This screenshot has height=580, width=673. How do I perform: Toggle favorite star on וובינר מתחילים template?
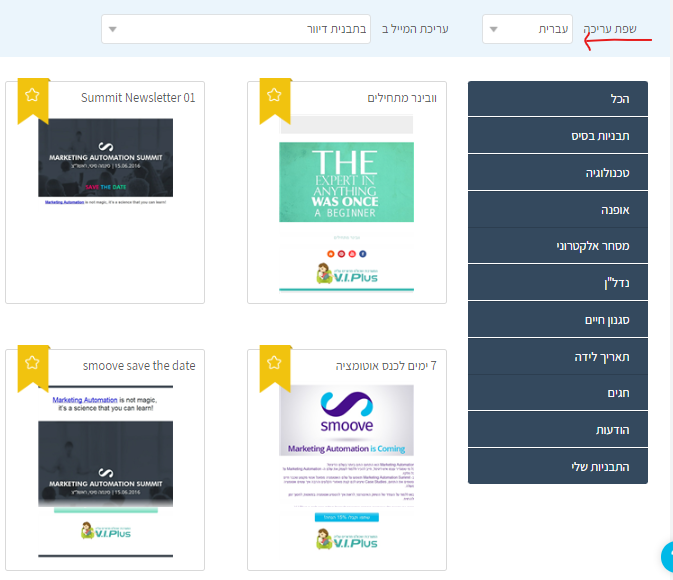pyautogui.click(x=274, y=97)
